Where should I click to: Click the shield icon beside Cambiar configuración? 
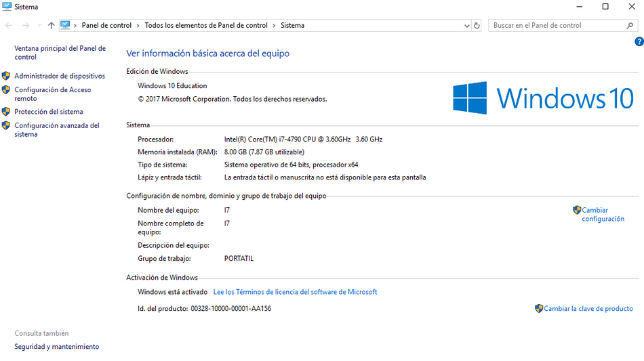577,211
